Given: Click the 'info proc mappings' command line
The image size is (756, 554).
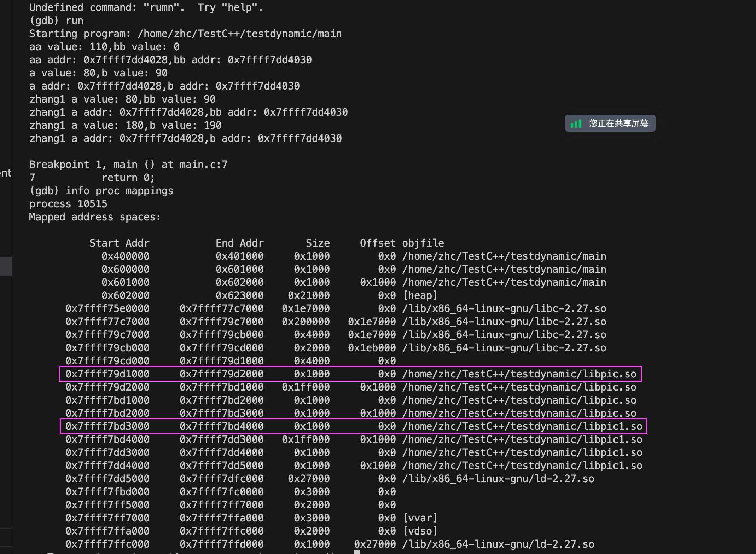Looking at the screenshot, I should (x=101, y=191).
